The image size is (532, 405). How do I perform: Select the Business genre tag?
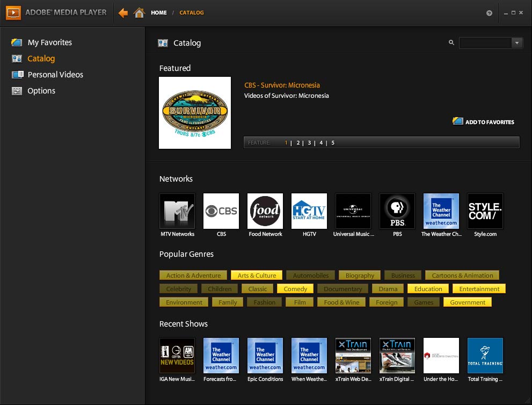403,276
